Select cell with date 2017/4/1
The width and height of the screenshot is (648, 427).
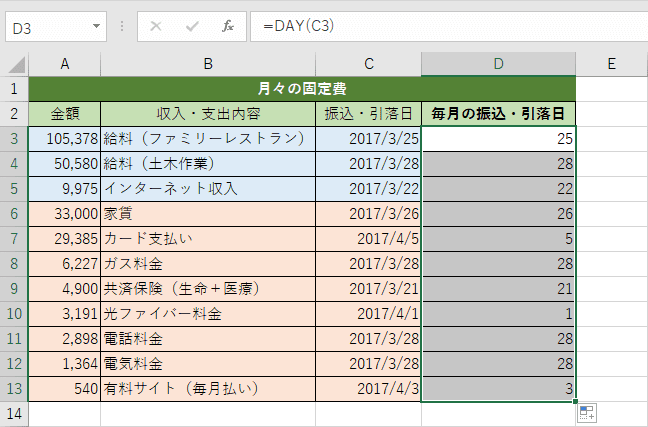coord(369,314)
